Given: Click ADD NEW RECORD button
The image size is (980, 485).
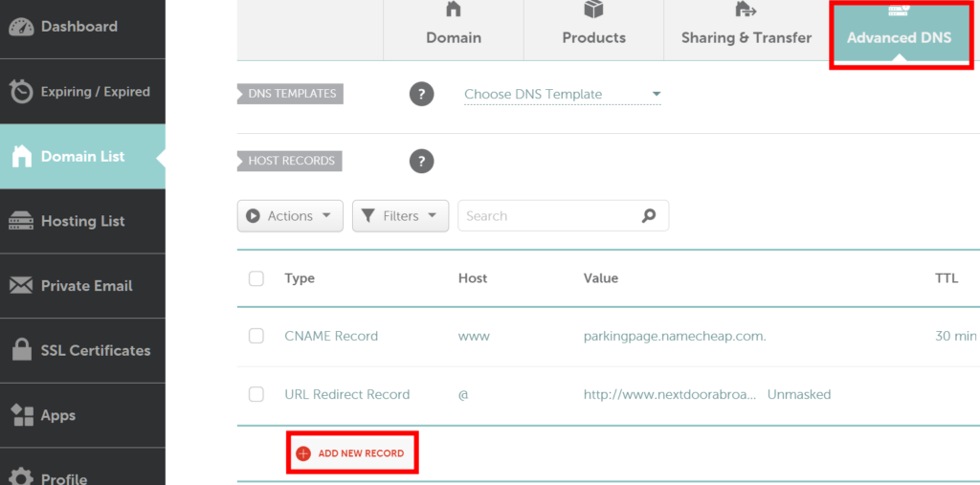Looking at the screenshot, I should tap(352, 453).
